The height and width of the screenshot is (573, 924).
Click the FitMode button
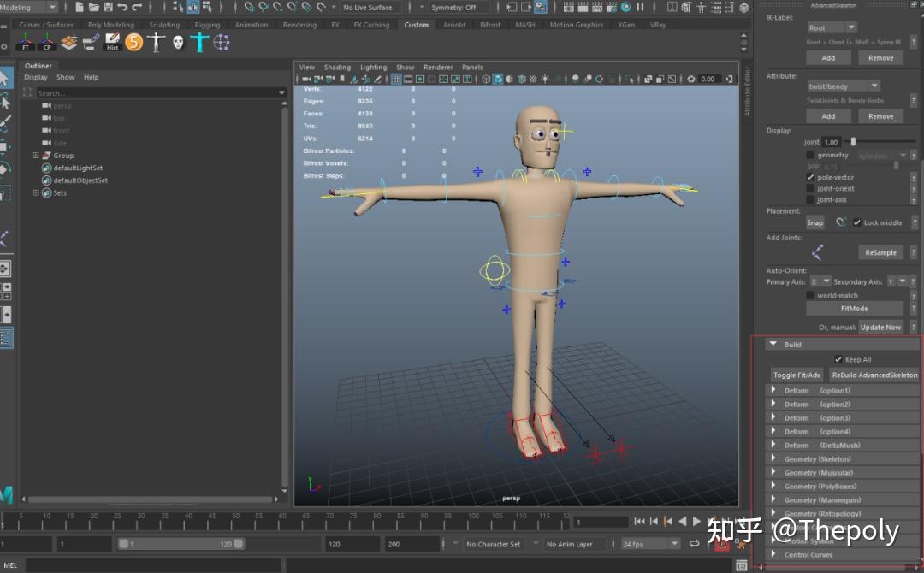[854, 308]
